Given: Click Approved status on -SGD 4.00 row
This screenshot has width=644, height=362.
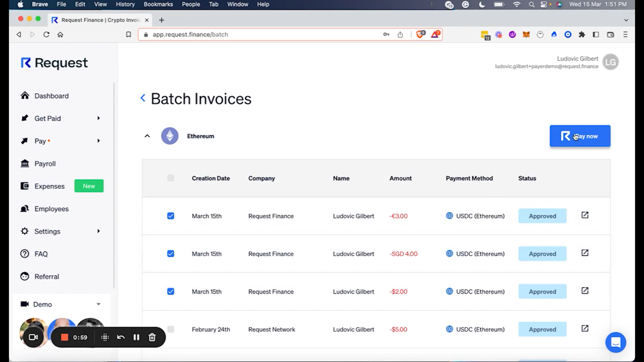Looking at the screenshot, I should click(x=542, y=254).
